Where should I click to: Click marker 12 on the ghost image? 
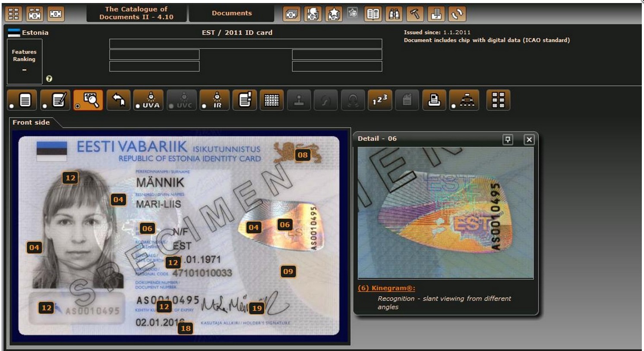click(x=46, y=307)
